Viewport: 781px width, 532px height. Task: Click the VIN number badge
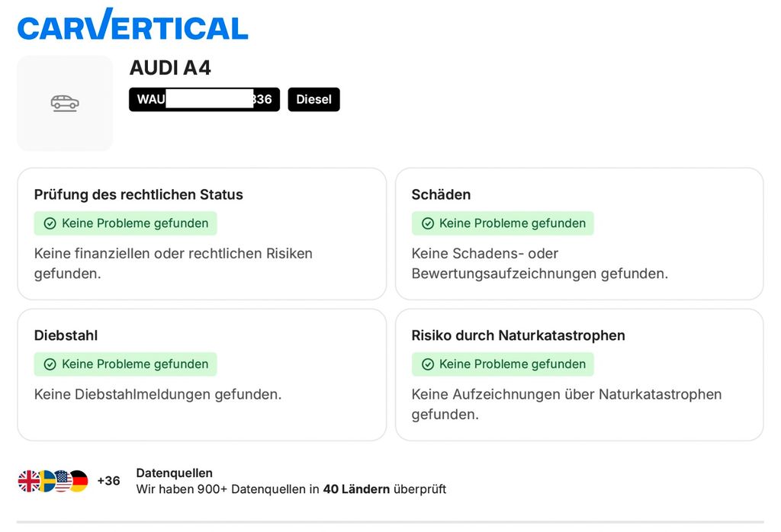pyautogui.click(x=204, y=100)
